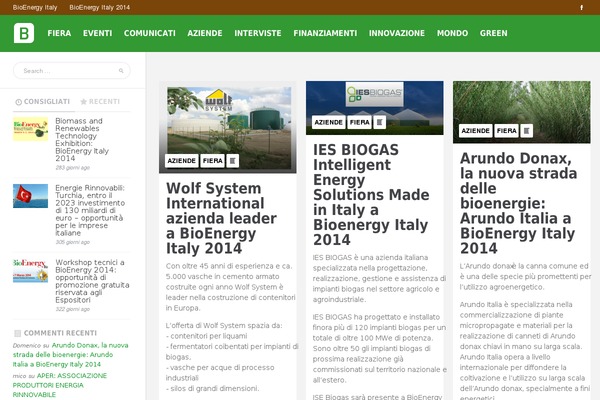The height and width of the screenshot is (400, 600).
Task: Open the GREEN menu item
Action: point(494,33)
